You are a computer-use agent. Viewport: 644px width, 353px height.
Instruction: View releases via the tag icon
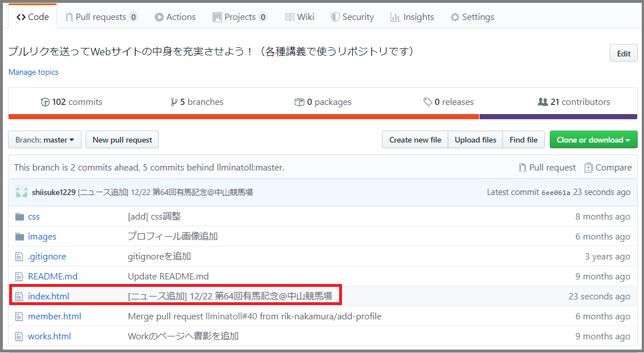tap(428, 102)
